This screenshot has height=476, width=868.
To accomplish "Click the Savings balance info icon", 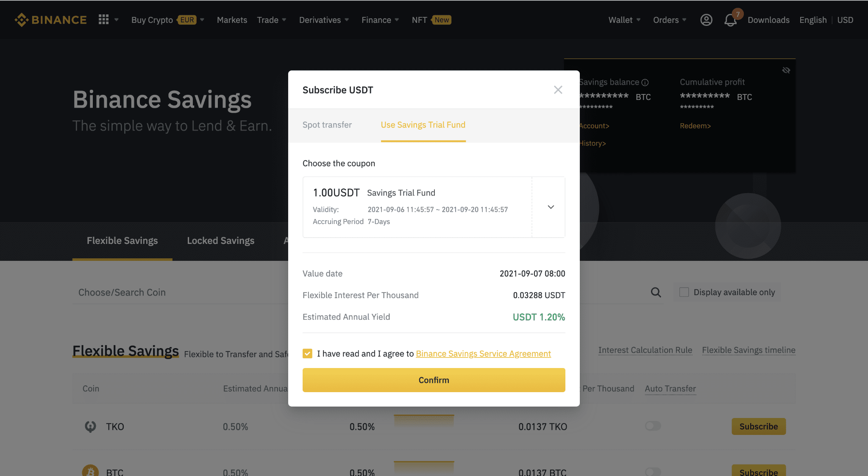I will (645, 83).
